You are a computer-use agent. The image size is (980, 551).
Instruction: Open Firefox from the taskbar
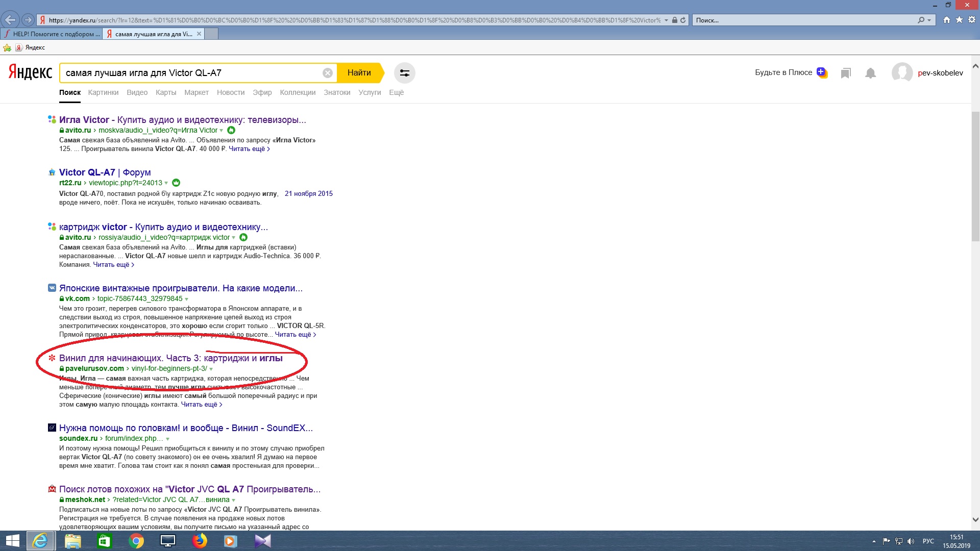tap(200, 541)
